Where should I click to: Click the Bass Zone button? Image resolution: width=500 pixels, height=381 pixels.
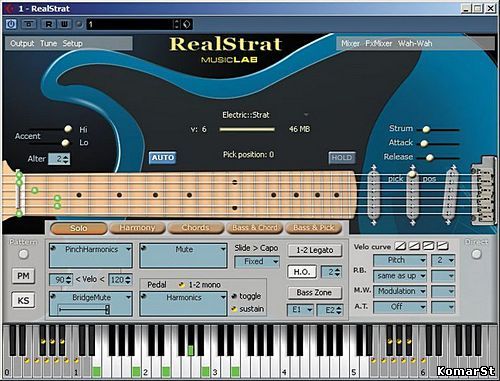click(x=315, y=293)
